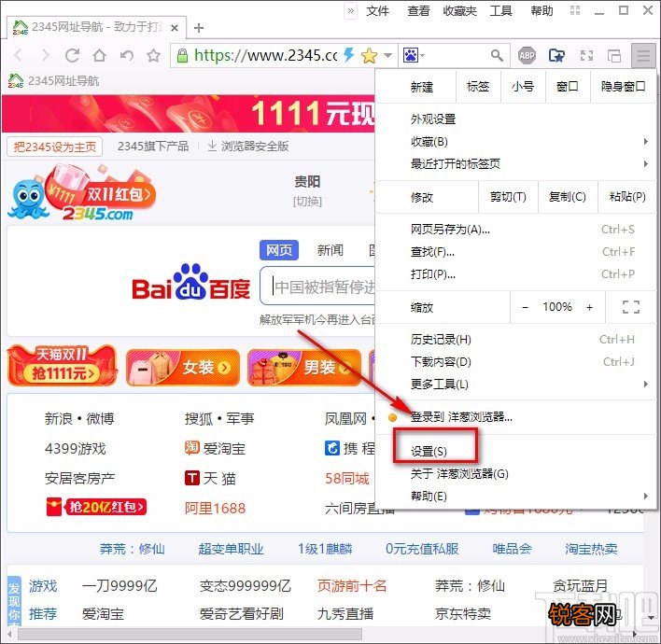
Task: Reload the page with refresh icon
Action: pos(72,55)
